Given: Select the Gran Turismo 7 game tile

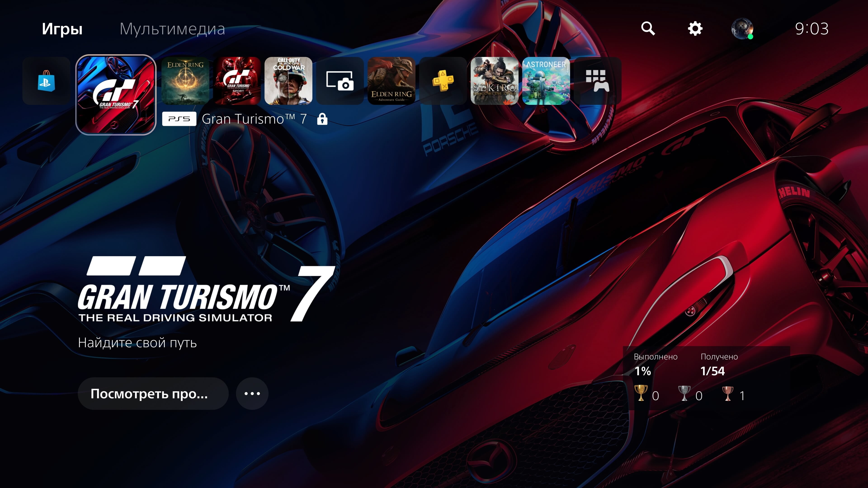Looking at the screenshot, I should coord(116,95).
